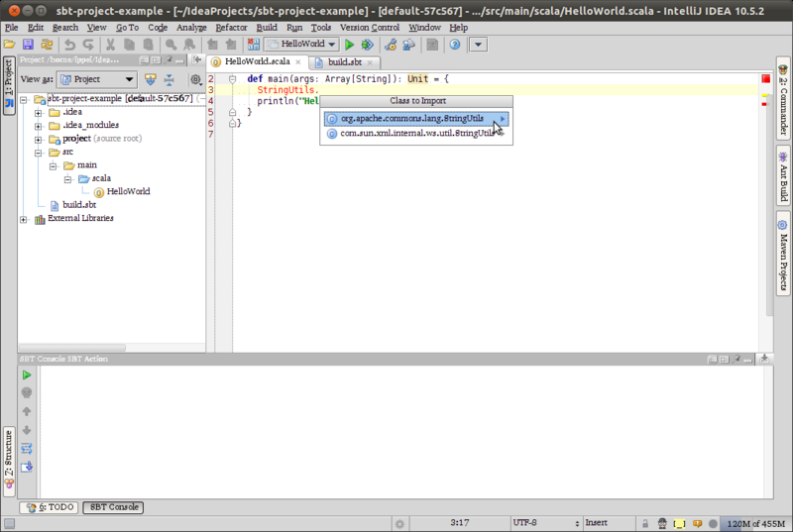Screen dimensions: 793x532
Task: Click the Project panel horizontal scrollbar
Action: point(72,348)
